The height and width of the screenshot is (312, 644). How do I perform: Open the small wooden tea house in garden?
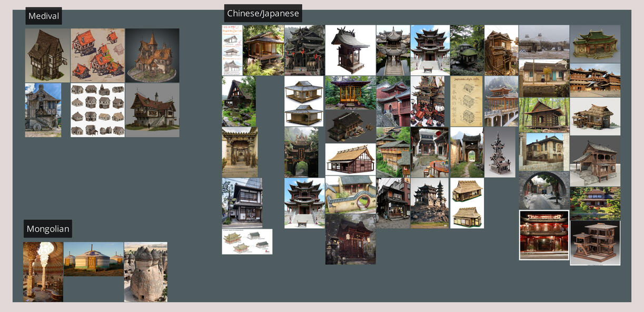(x=263, y=50)
